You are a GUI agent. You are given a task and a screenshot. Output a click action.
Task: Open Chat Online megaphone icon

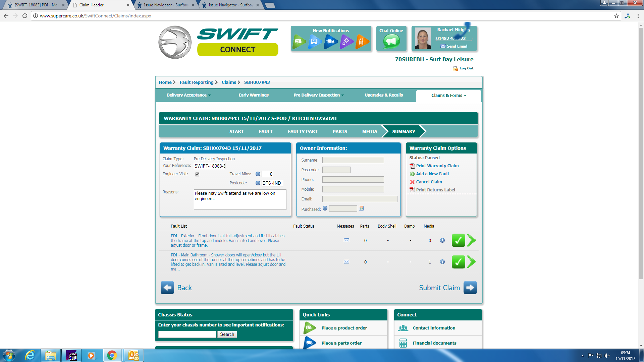(391, 42)
